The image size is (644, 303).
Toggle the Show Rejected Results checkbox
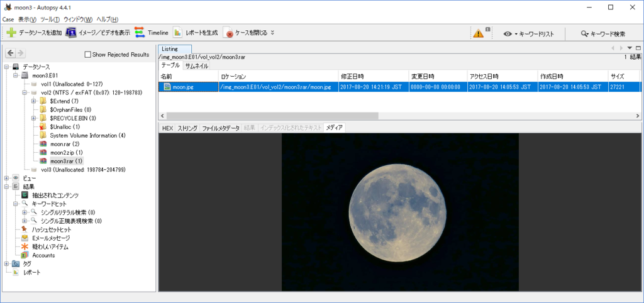click(x=87, y=55)
